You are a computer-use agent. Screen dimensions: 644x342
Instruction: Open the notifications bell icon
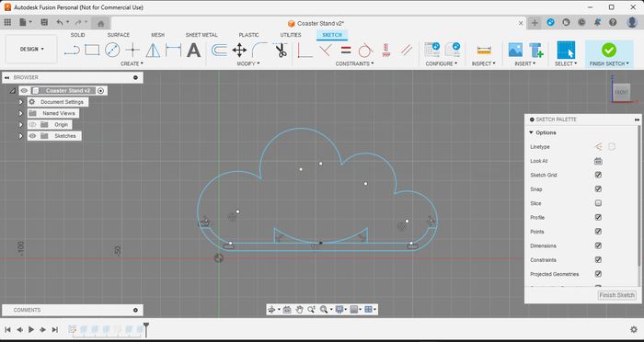point(597,23)
